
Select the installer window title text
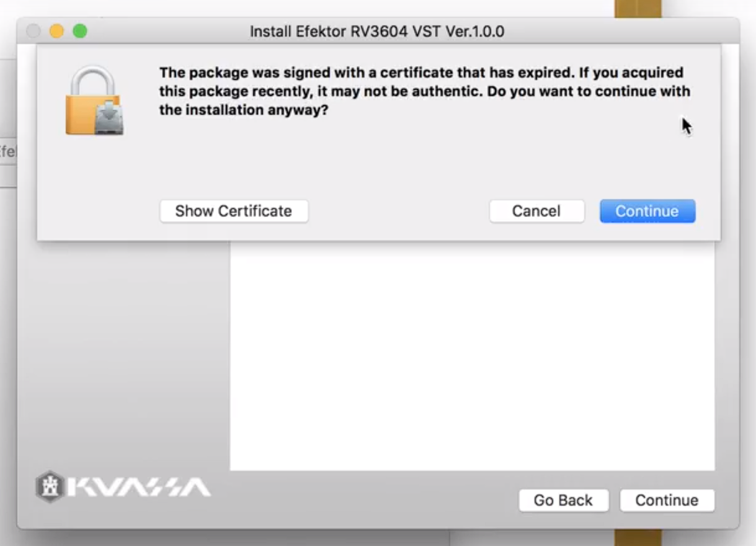(x=377, y=31)
